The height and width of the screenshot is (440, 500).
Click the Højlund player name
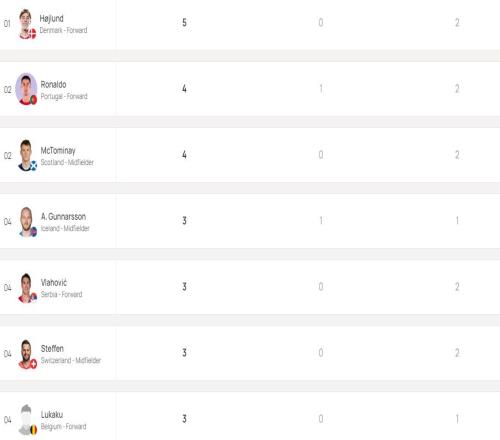click(x=51, y=19)
